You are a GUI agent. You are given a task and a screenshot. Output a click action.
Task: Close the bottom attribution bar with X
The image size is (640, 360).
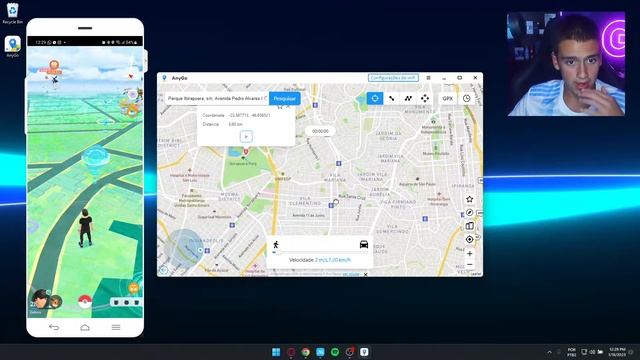[366, 274]
